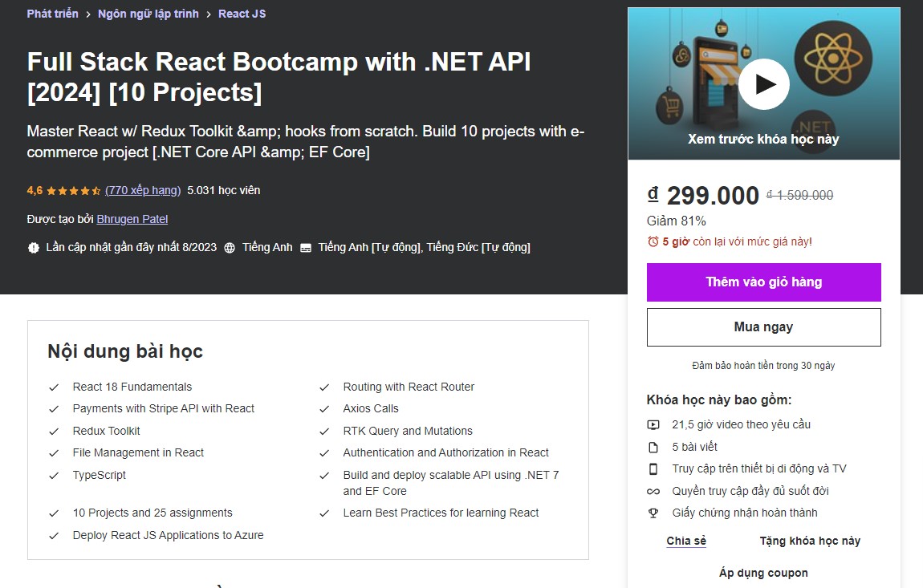923x588 pixels.
Task: Play the course preview video
Action: click(x=763, y=84)
